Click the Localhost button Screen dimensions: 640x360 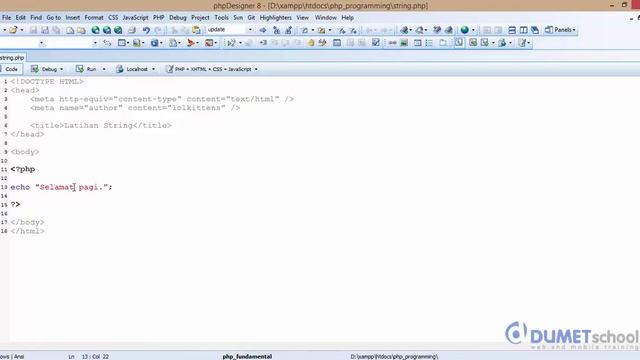pos(132,69)
